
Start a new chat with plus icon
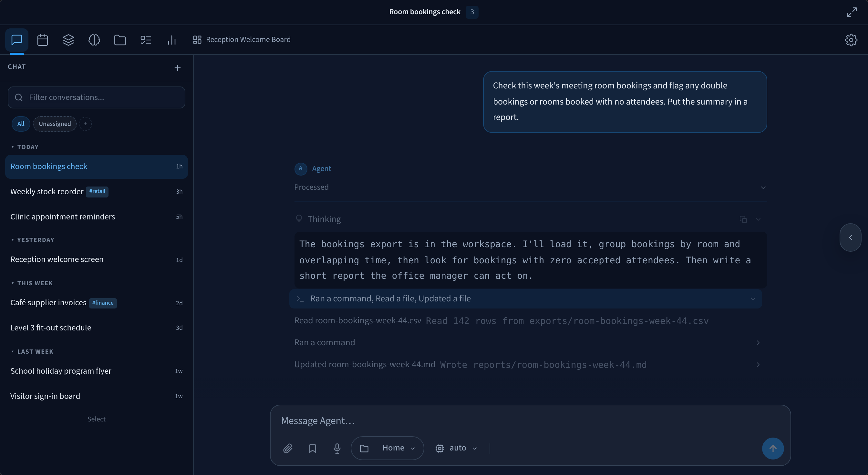coord(178,68)
